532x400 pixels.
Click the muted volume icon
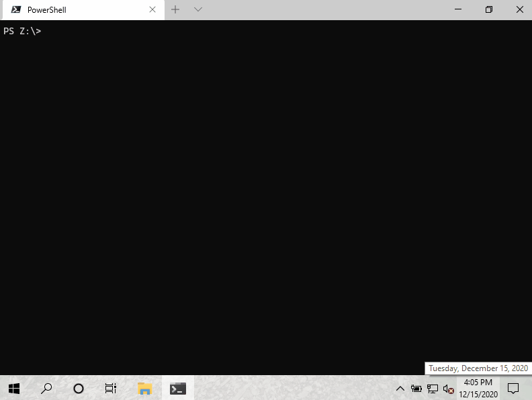[449, 389]
